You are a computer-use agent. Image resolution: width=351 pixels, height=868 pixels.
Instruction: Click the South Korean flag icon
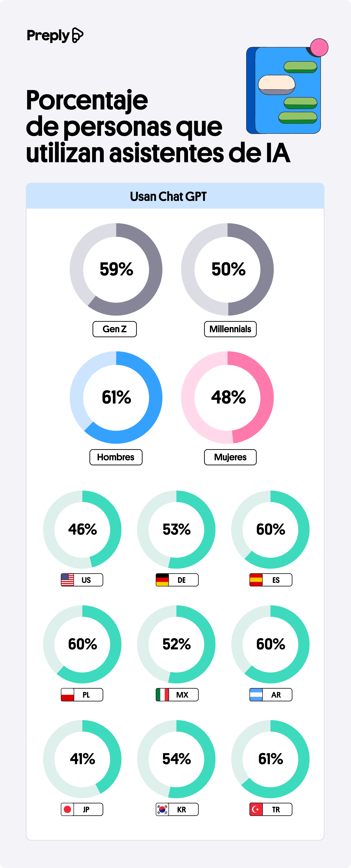162,809
